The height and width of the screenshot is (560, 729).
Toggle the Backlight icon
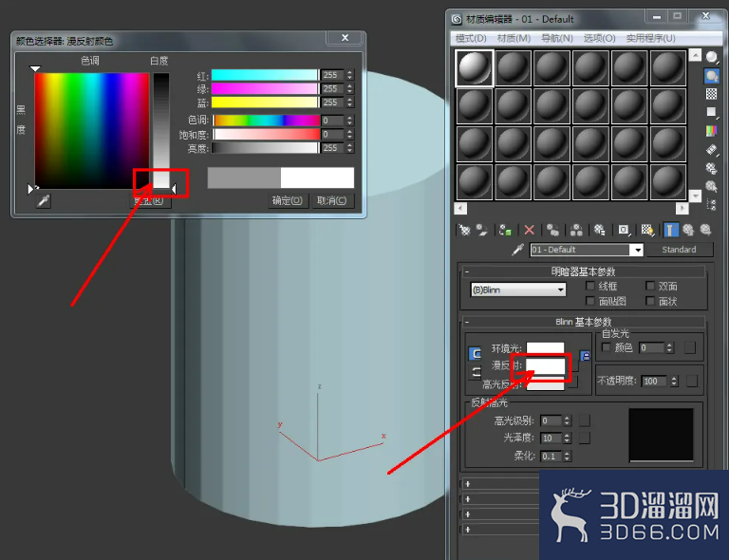(711, 75)
